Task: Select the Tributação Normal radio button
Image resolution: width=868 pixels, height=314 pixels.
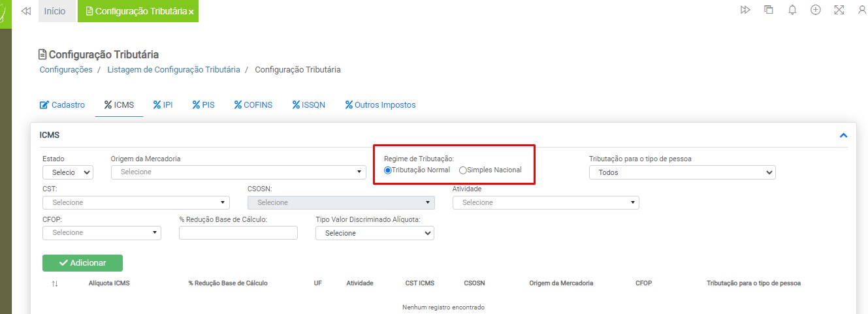Action: point(388,170)
